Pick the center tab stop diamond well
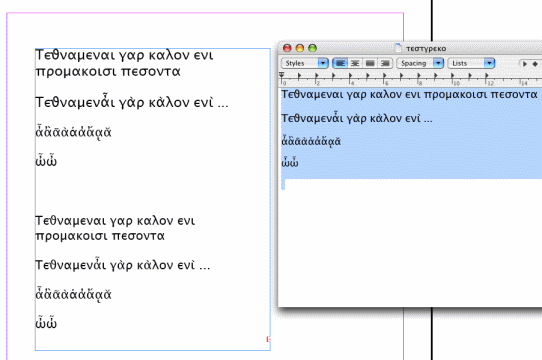The image size is (542, 360). pyautogui.click(x=535, y=64)
